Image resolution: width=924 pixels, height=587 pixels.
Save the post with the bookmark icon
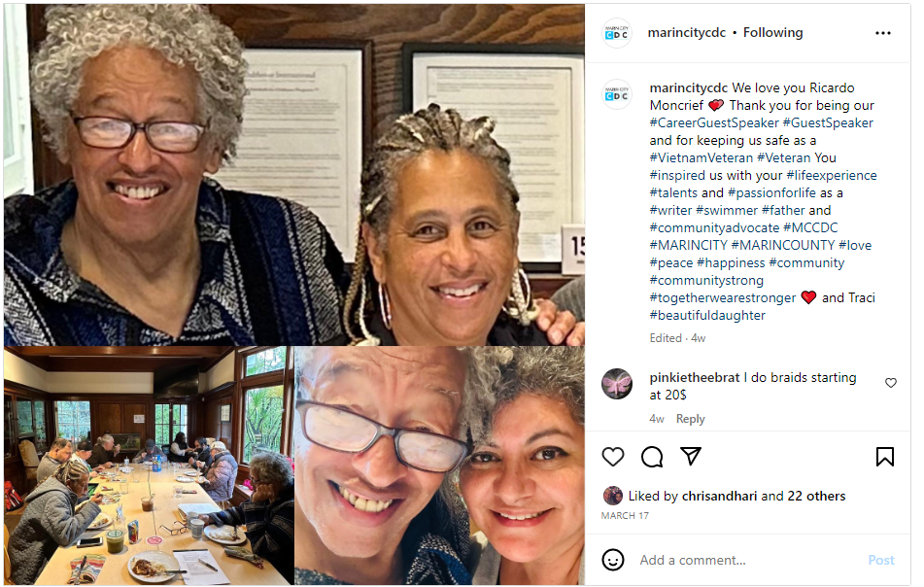point(884,457)
